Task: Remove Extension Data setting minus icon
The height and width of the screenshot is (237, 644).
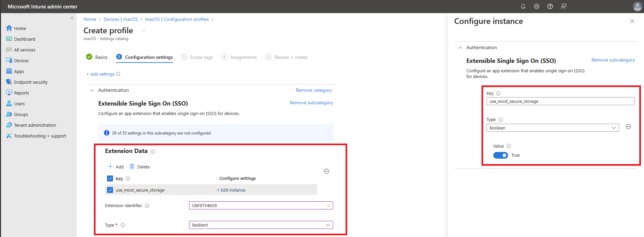Action: [326, 171]
